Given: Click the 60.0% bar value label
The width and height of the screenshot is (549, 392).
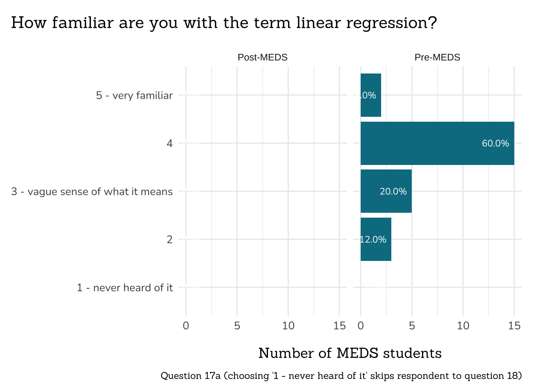Looking at the screenshot, I should pos(495,144).
